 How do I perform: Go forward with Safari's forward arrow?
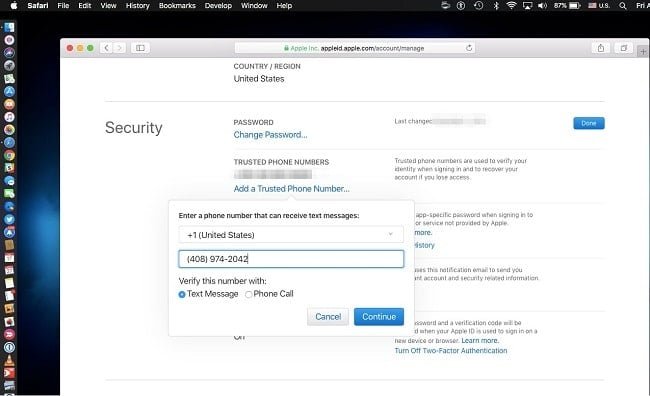pyautogui.click(x=119, y=48)
